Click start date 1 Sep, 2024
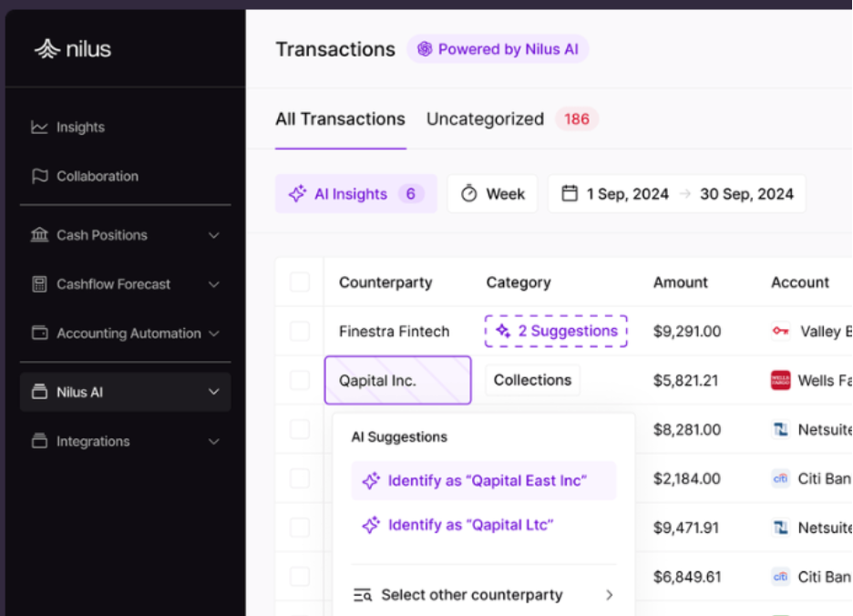The image size is (853, 616). [627, 194]
